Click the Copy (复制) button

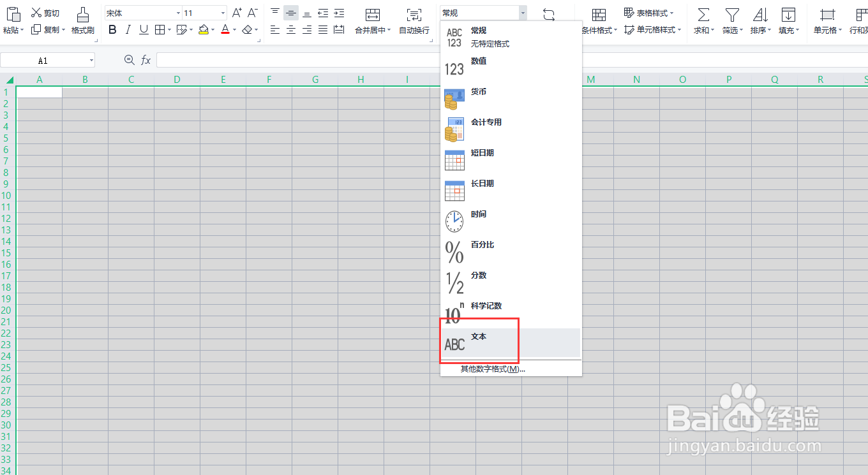click(48, 29)
